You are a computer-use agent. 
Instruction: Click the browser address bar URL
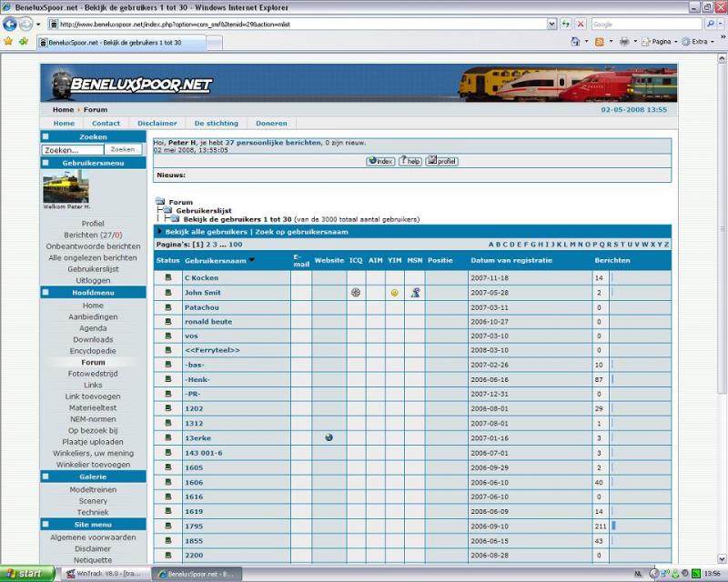coord(298,25)
